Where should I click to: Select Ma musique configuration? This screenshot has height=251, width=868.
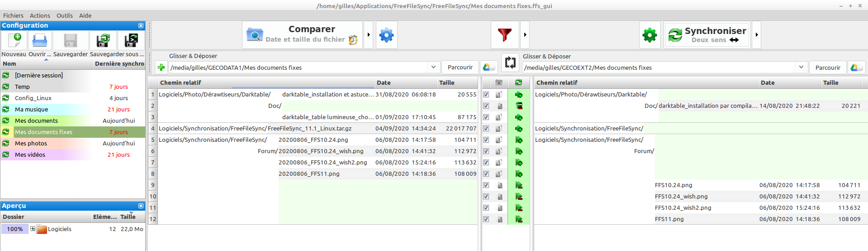[73, 109]
